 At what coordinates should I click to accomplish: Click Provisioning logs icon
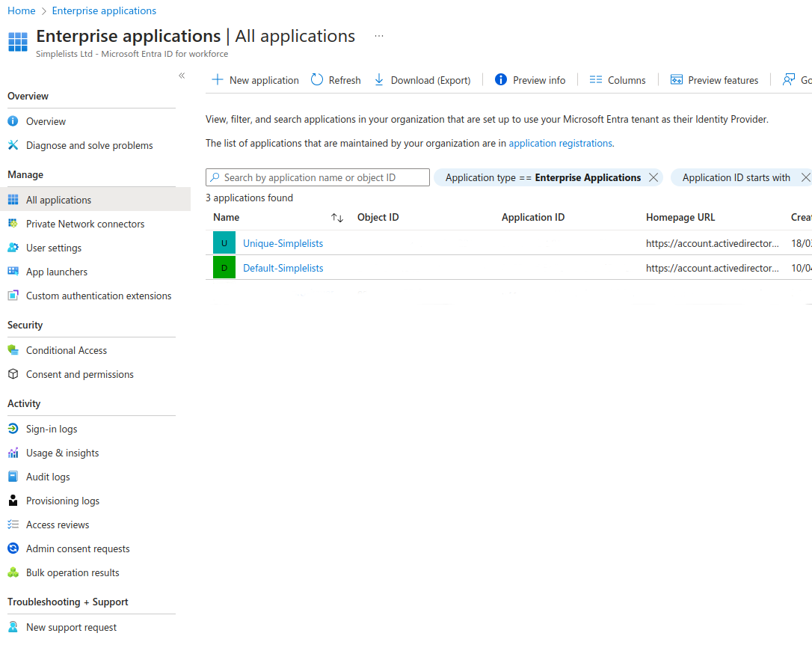coord(13,501)
